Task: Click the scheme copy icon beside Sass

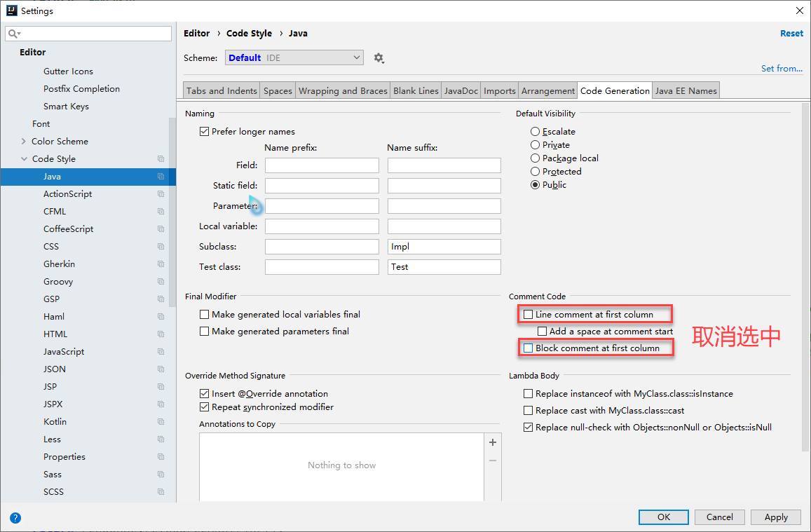Action: (x=161, y=474)
